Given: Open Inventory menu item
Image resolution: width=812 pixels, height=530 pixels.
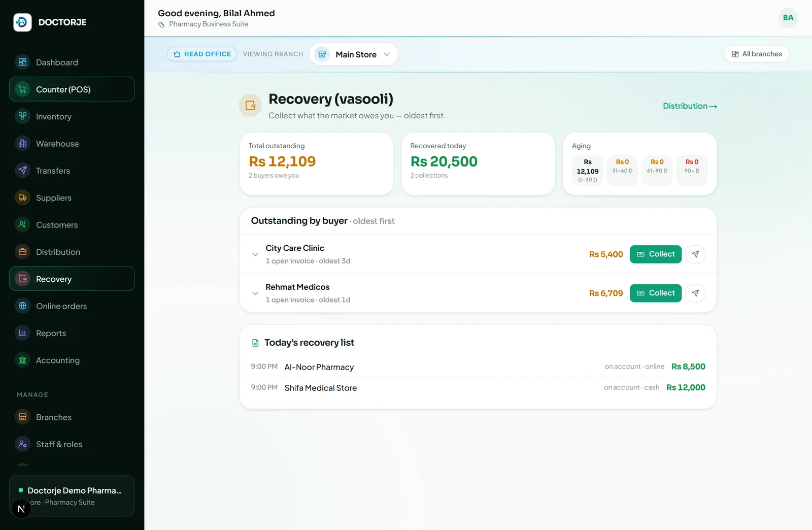Looking at the screenshot, I should [x=72, y=116].
